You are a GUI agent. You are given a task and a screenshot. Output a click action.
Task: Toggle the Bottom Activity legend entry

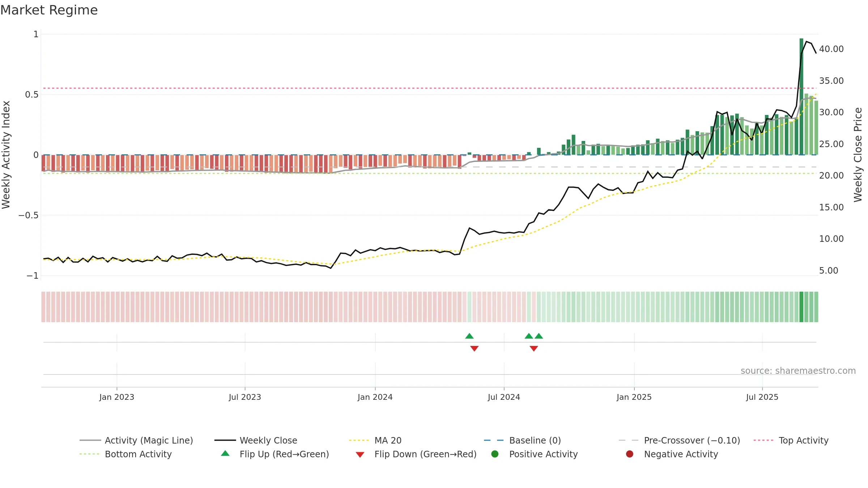coord(125,454)
